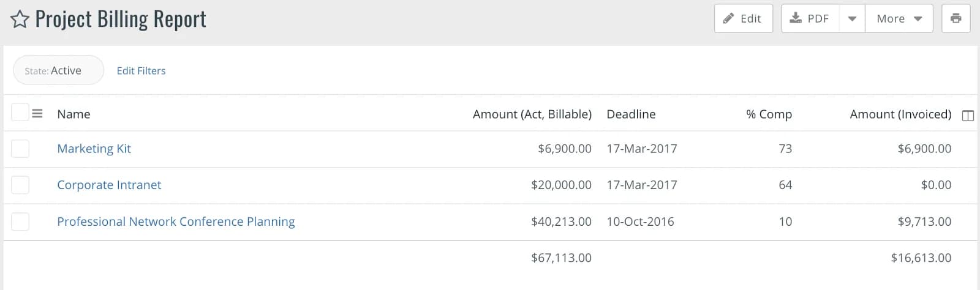Tick the Professional Network Conference Planning checkbox
The height and width of the screenshot is (290, 980).
point(20,221)
